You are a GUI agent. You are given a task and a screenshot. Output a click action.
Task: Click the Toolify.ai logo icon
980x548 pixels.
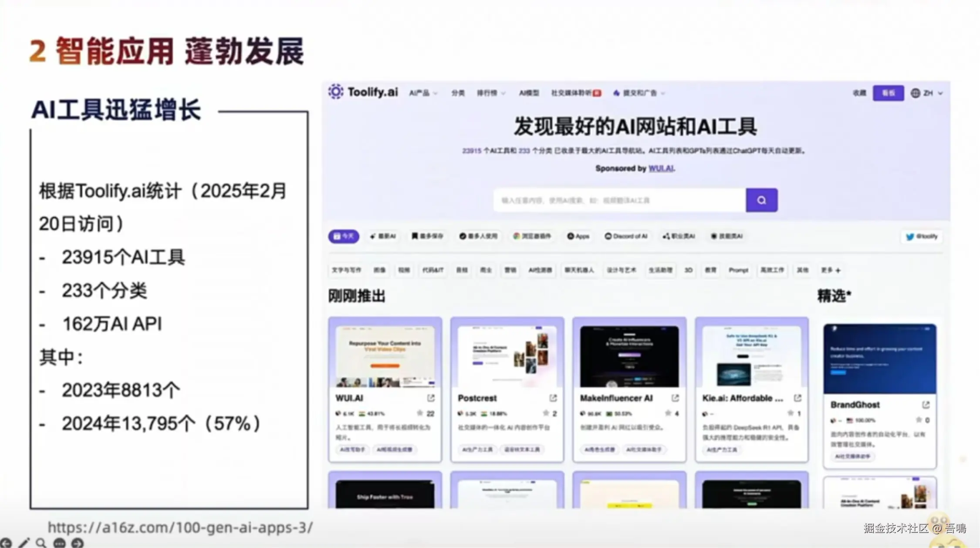(336, 92)
